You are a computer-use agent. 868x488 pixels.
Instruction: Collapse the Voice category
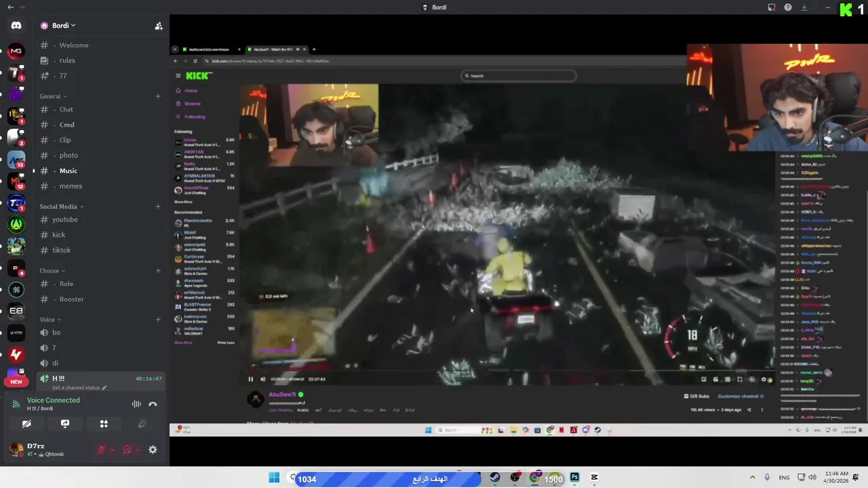pos(50,319)
